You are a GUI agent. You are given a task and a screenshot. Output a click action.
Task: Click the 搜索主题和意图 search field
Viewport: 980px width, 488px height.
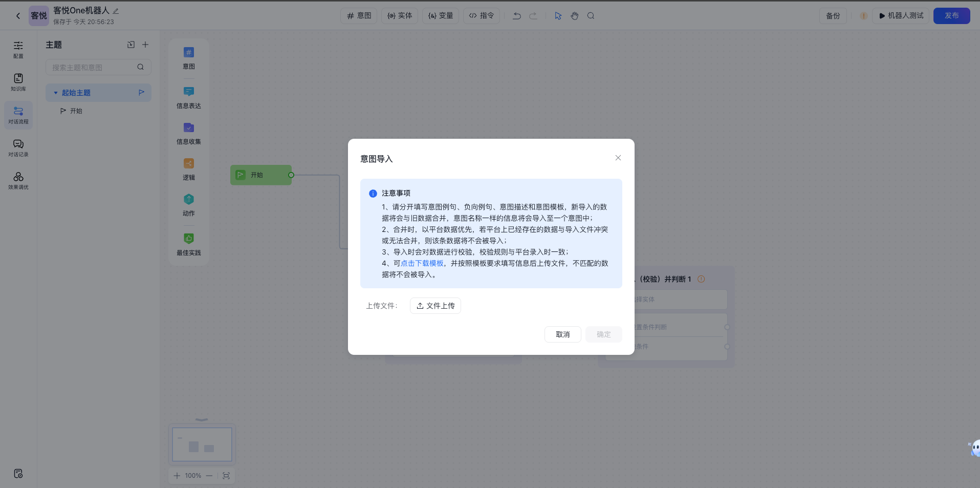tap(92, 67)
